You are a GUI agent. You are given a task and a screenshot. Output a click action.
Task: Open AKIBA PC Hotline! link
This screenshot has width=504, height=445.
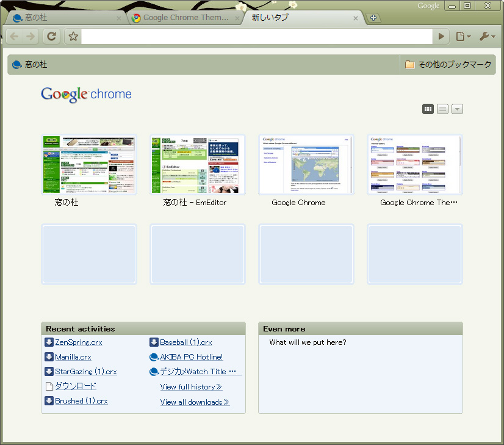click(191, 357)
